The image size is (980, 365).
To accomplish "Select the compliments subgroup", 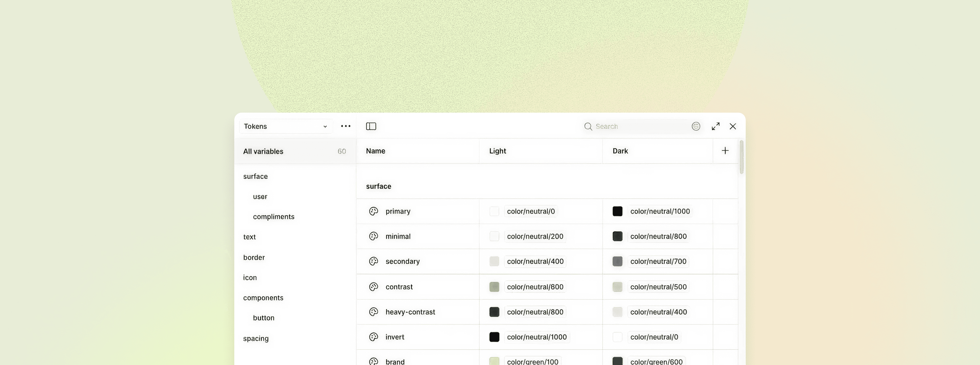I will click(x=273, y=217).
